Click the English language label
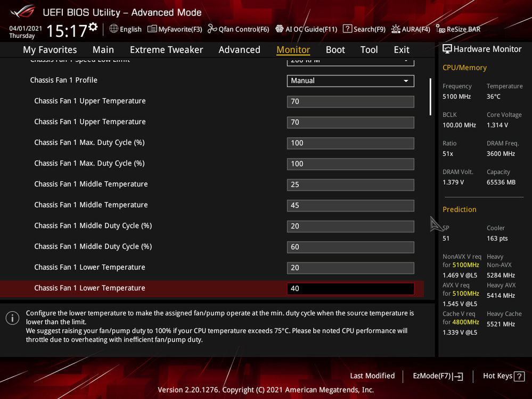Image resolution: width=532 pixels, height=399 pixels. pyautogui.click(x=130, y=29)
